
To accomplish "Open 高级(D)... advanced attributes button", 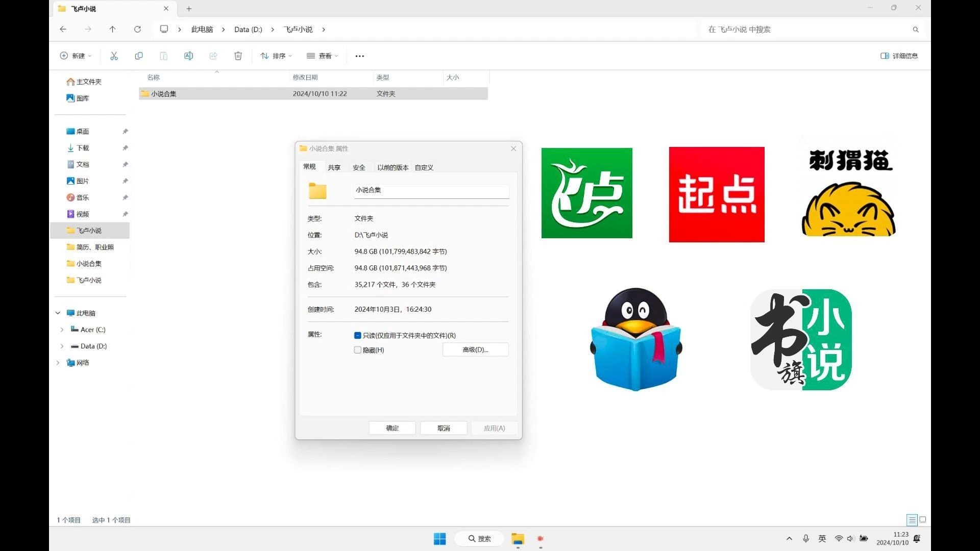I will pyautogui.click(x=475, y=349).
